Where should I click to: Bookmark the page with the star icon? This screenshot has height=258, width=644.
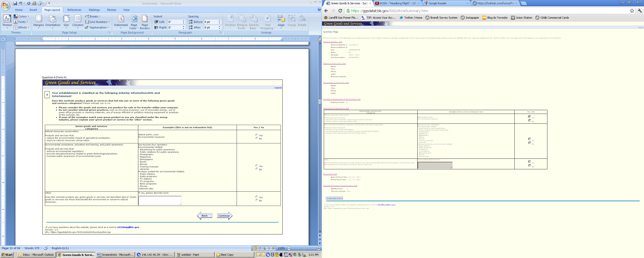(x=632, y=11)
